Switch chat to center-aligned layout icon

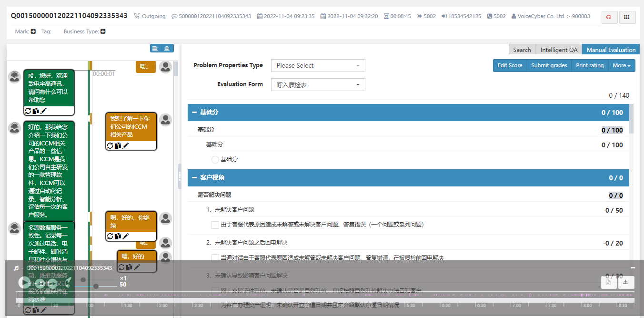point(167,48)
